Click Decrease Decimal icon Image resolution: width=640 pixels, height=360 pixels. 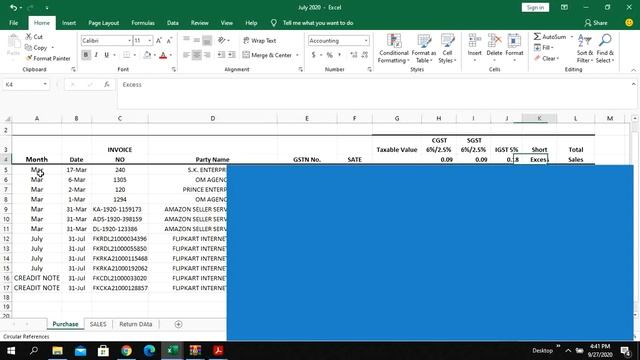pyautogui.click(x=364, y=55)
